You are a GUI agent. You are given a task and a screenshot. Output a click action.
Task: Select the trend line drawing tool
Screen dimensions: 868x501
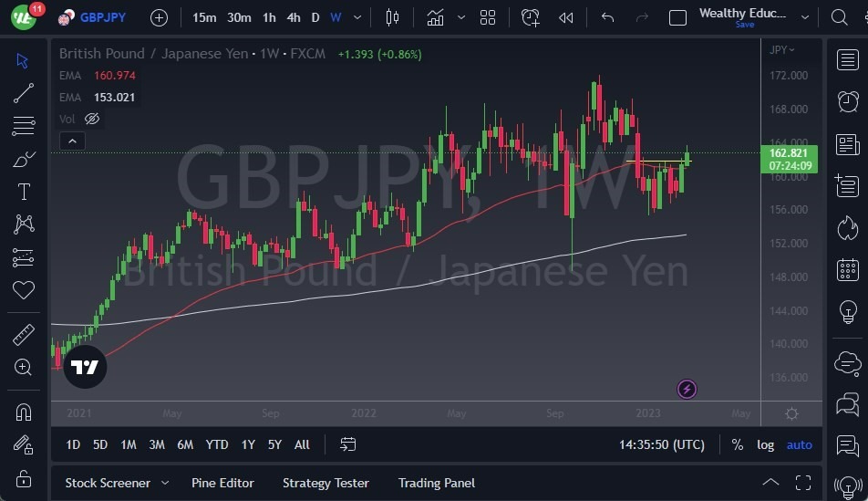(24, 93)
